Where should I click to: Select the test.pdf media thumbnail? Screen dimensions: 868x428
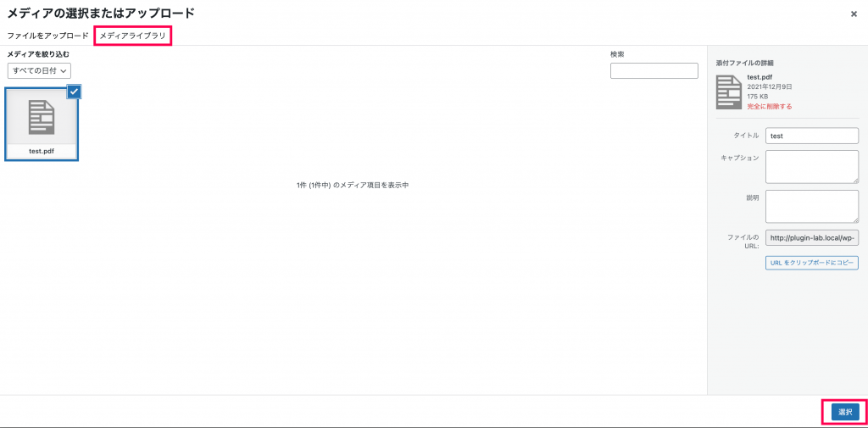click(42, 124)
